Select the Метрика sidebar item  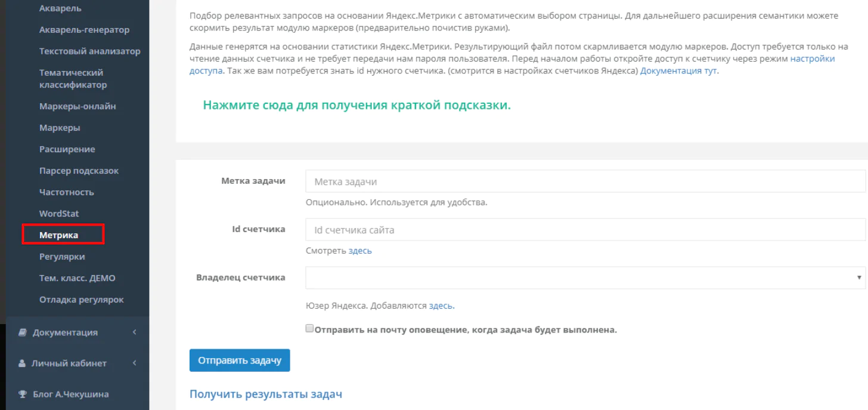pos(58,235)
